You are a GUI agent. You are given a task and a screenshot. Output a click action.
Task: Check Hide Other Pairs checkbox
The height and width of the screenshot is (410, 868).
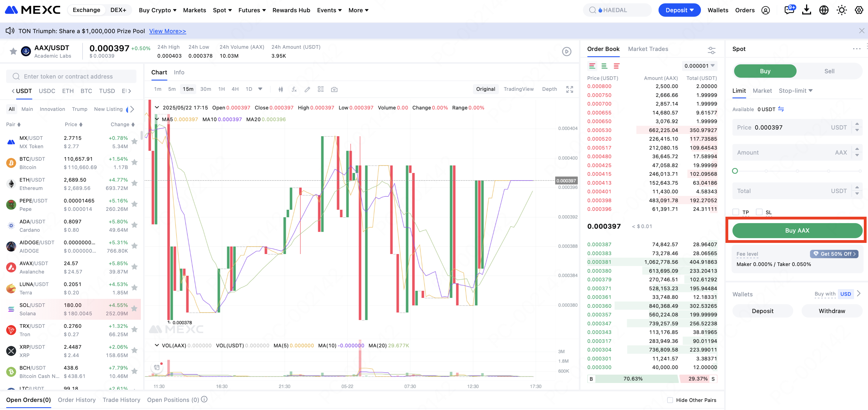pyautogui.click(x=670, y=400)
